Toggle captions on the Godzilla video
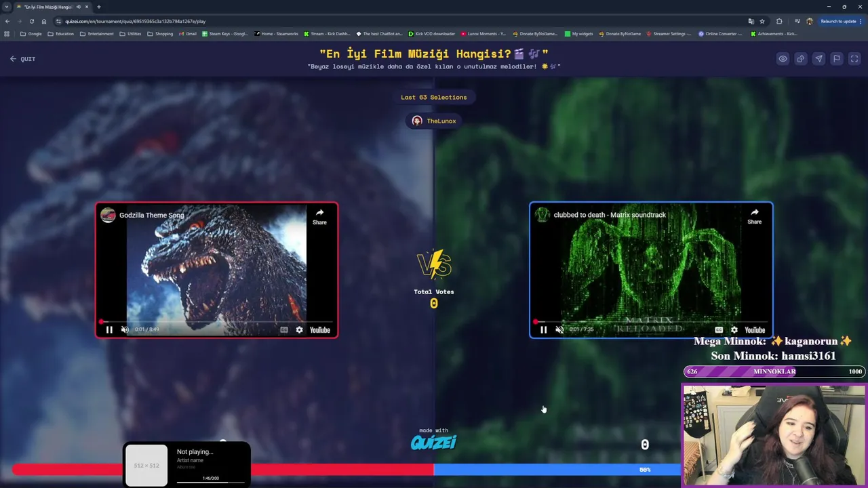 point(284,330)
